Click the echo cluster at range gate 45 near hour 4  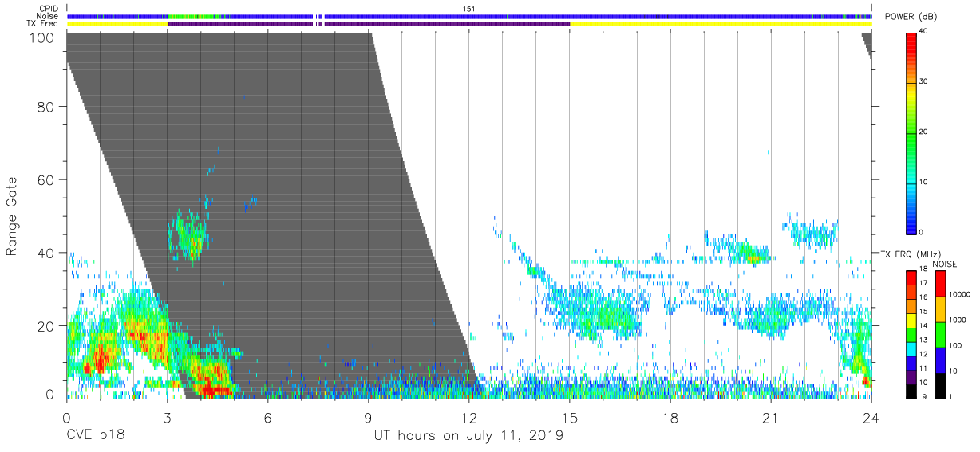tap(189, 235)
